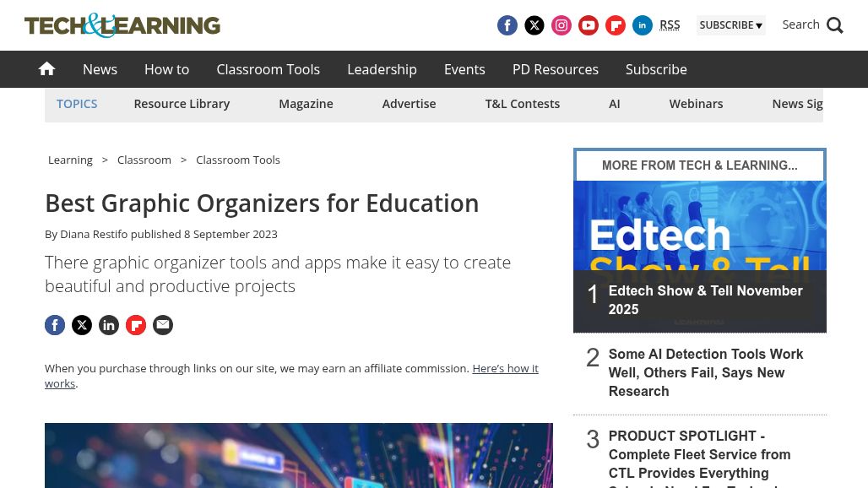The height and width of the screenshot is (488, 868).
Task: Open the PD Resources menu item
Action: pyautogui.click(x=555, y=69)
